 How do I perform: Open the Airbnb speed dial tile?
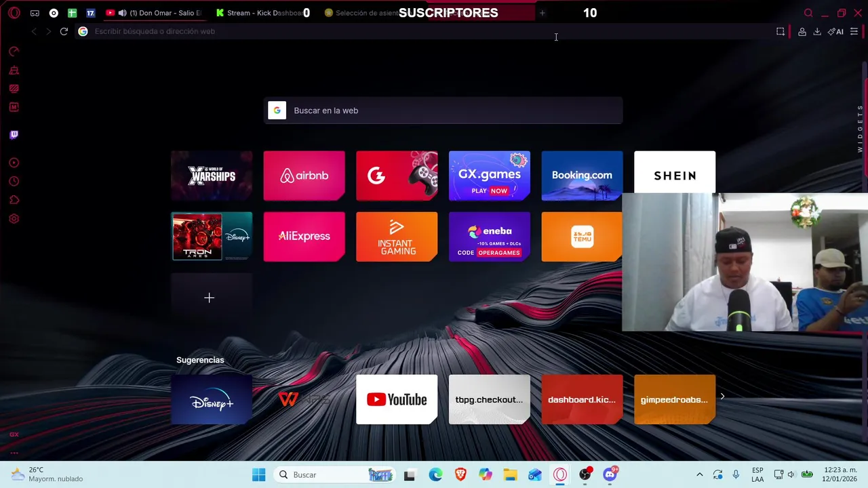point(304,176)
